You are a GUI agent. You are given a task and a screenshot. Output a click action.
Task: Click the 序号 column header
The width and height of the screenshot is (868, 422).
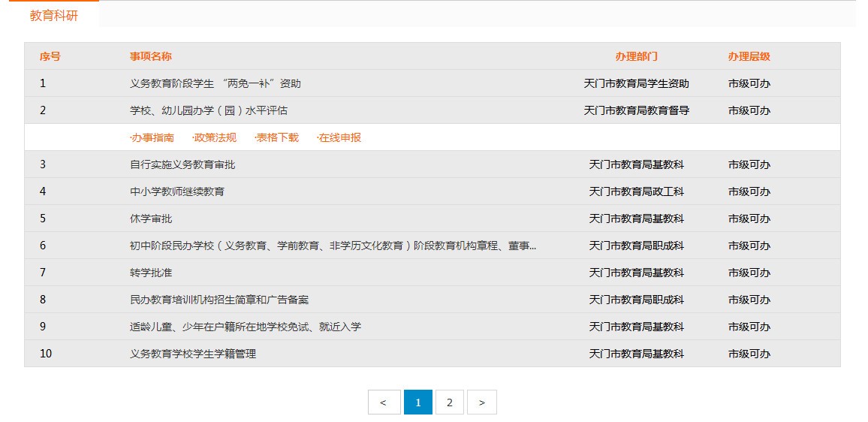pos(50,56)
